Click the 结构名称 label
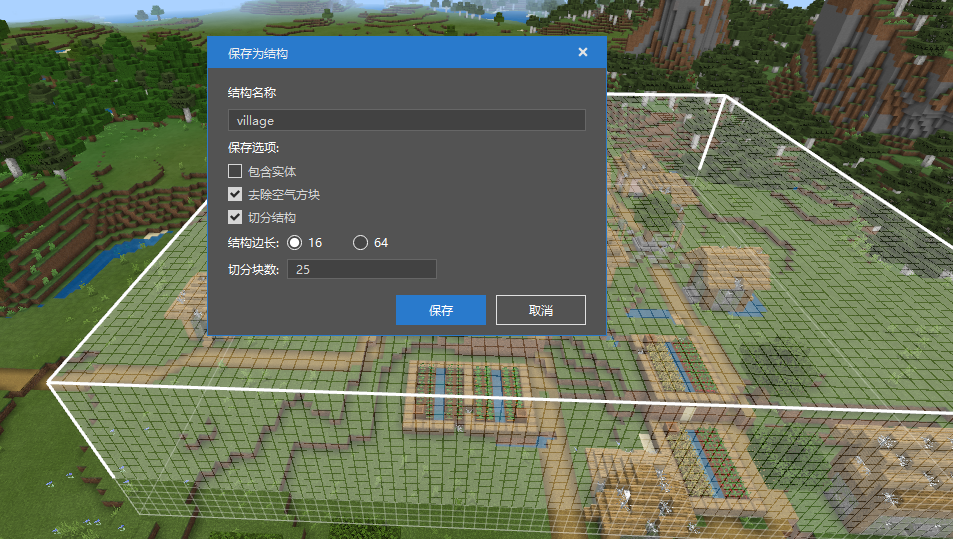The height and width of the screenshot is (539, 953). click(252, 92)
